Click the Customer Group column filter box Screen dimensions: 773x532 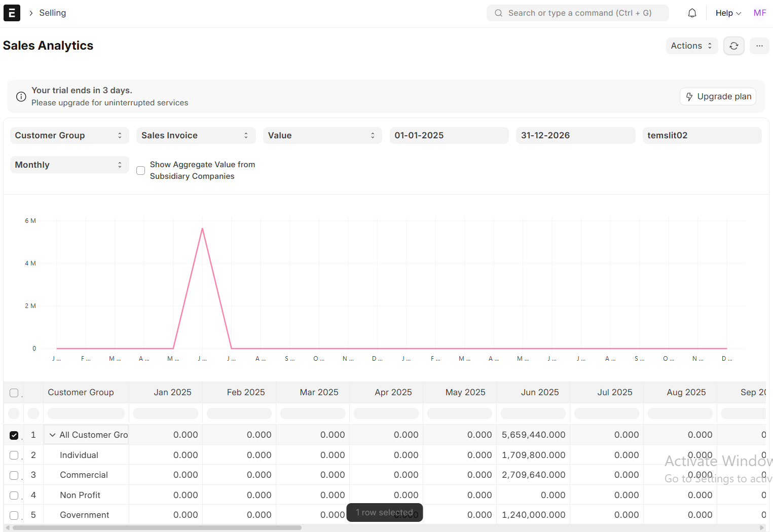pos(86,413)
